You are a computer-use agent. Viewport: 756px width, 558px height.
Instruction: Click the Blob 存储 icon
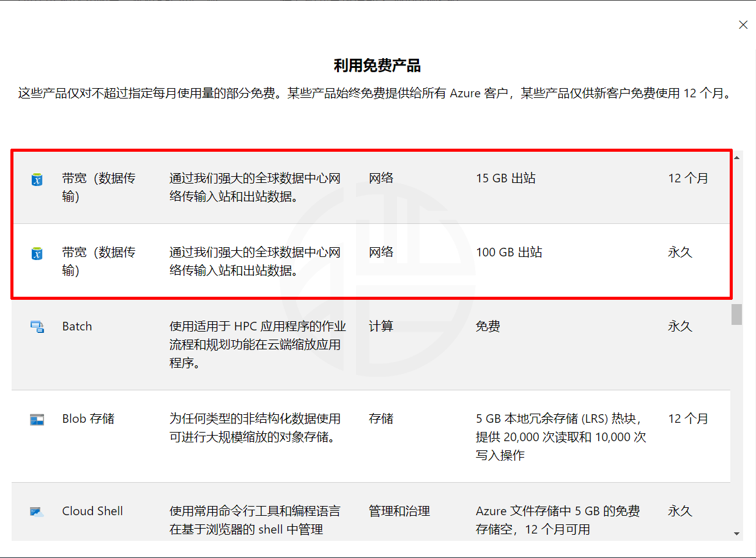[37, 420]
